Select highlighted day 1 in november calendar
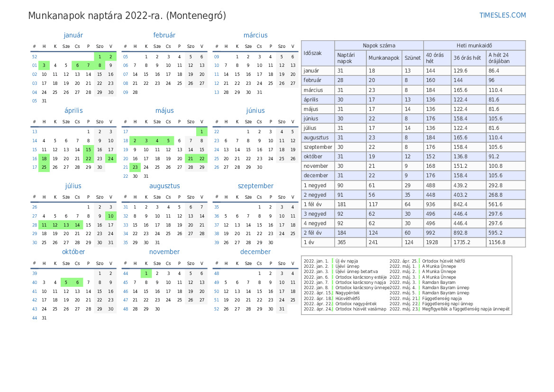The image size is (554, 392). [x=146, y=273]
